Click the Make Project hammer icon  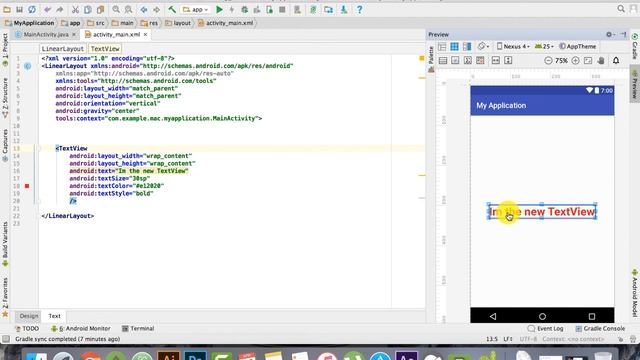tap(172, 9)
